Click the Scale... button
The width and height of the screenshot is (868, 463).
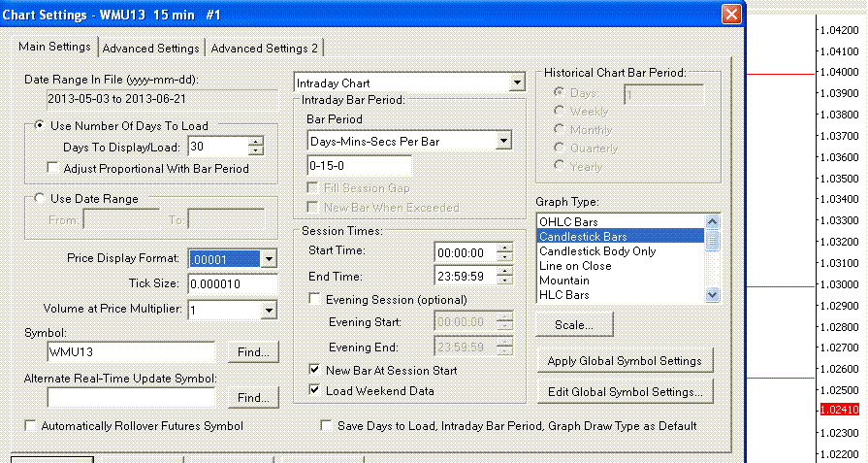(574, 323)
